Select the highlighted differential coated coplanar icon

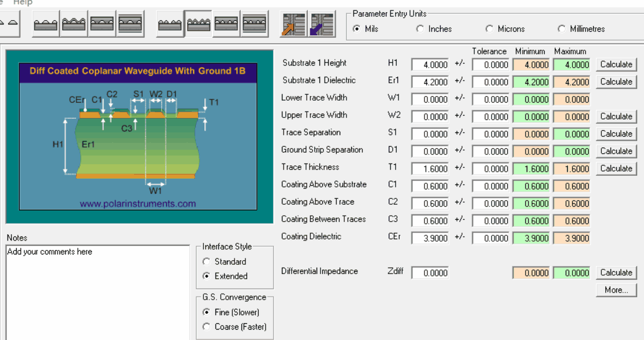point(198,23)
